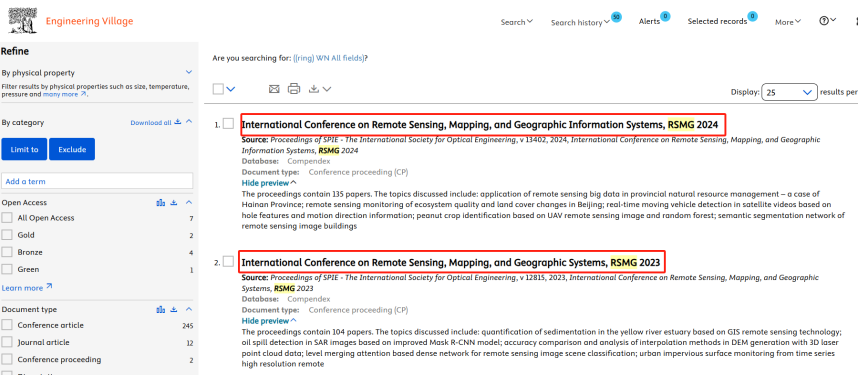Click the Add a term field
This screenshot has width=858, height=375.
pyautogui.click(x=97, y=181)
